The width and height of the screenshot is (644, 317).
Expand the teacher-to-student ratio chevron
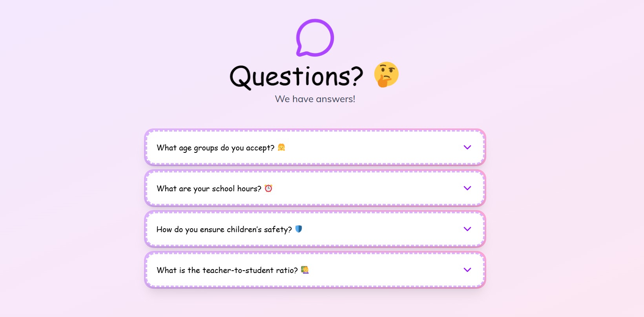[x=467, y=270]
